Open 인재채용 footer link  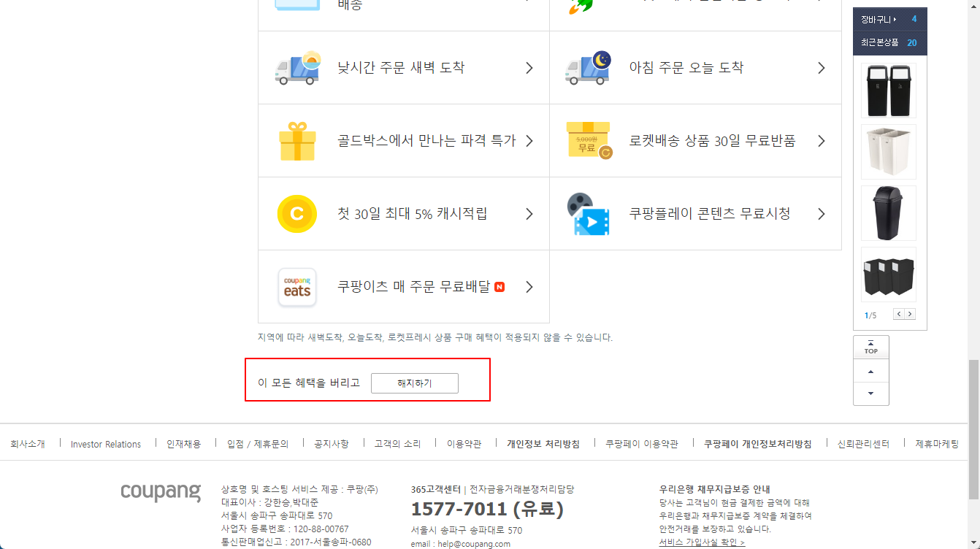point(183,444)
